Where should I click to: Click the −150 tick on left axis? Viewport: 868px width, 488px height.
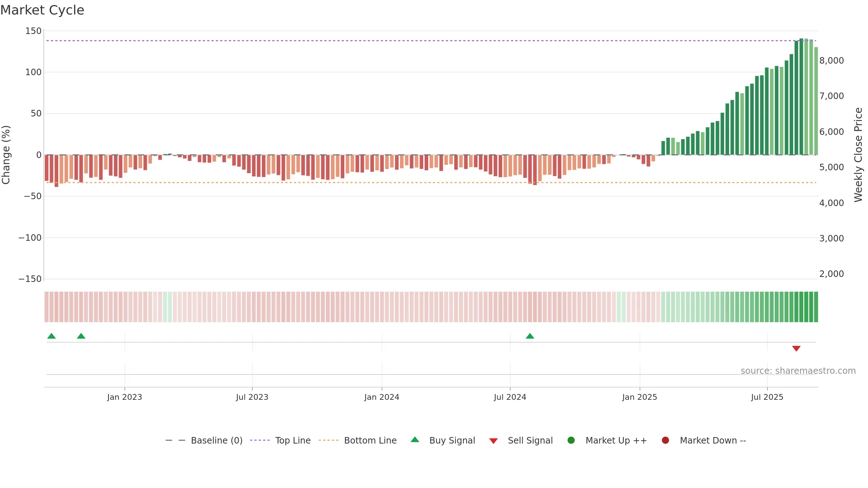click(30, 279)
